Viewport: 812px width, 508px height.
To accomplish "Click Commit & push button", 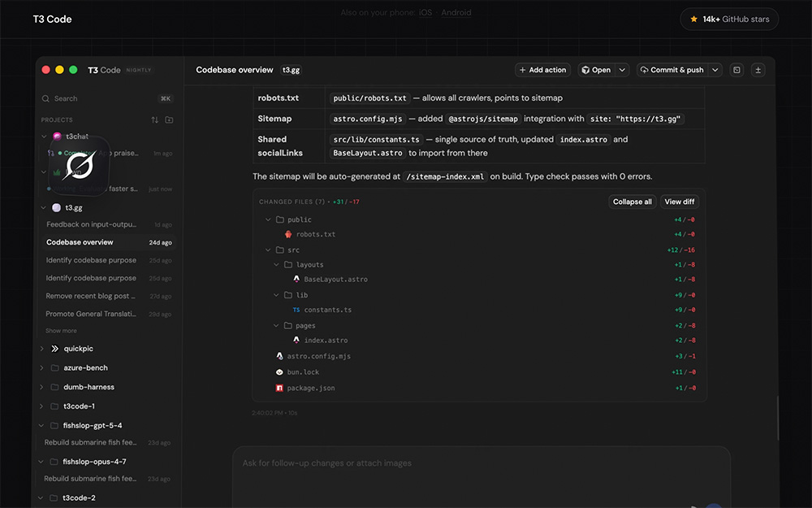I will tap(672, 70).
